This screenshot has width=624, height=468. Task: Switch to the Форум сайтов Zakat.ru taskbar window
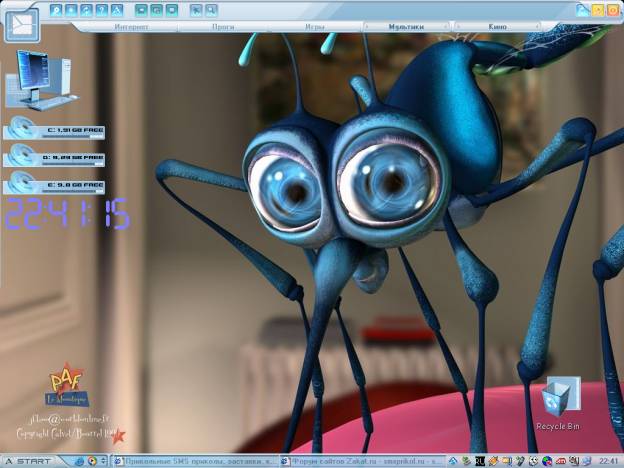coord(362,461)
